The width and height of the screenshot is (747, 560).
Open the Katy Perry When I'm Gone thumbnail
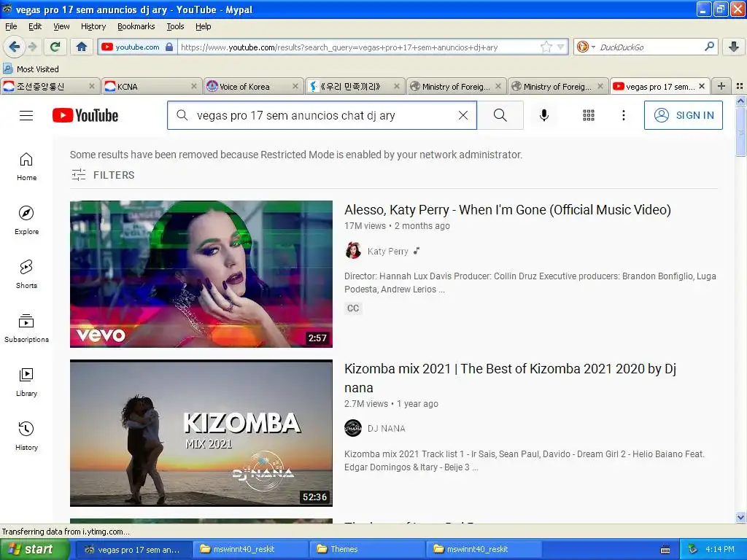coord(201,274)
